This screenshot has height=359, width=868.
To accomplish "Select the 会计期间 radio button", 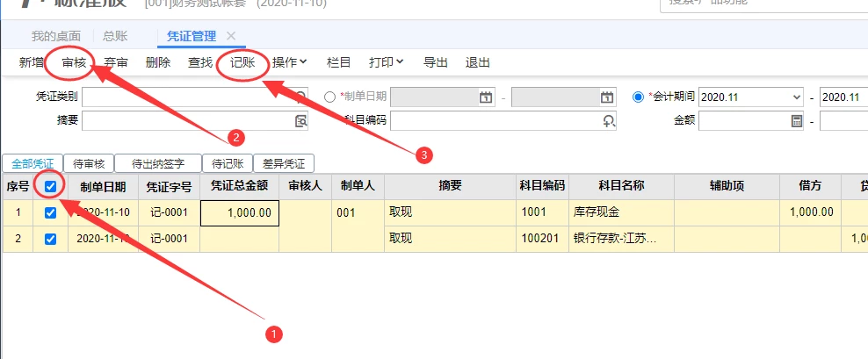I will [x=639, y=97].
